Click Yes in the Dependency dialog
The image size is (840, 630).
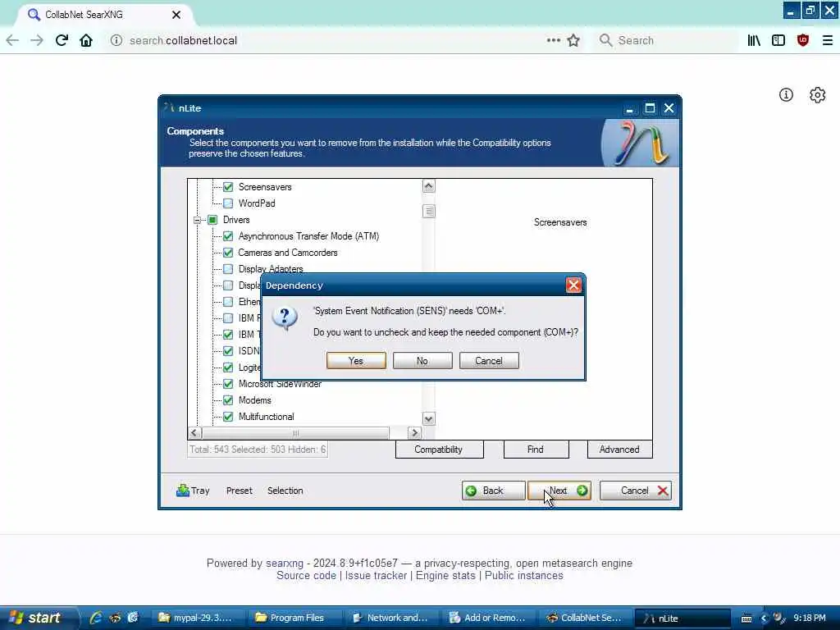coord(356,361)
